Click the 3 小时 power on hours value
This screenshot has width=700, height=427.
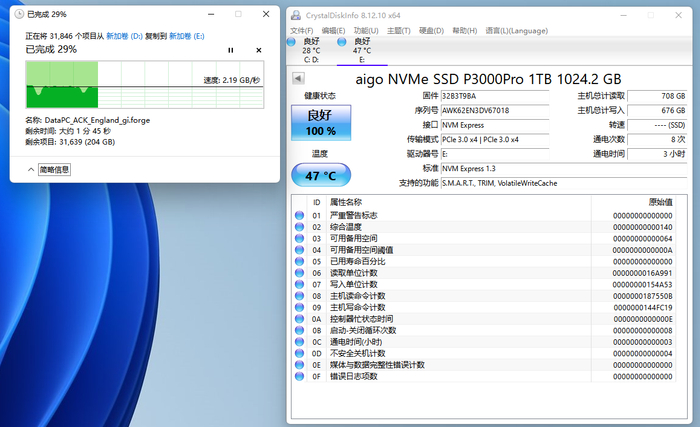[657, 154]
